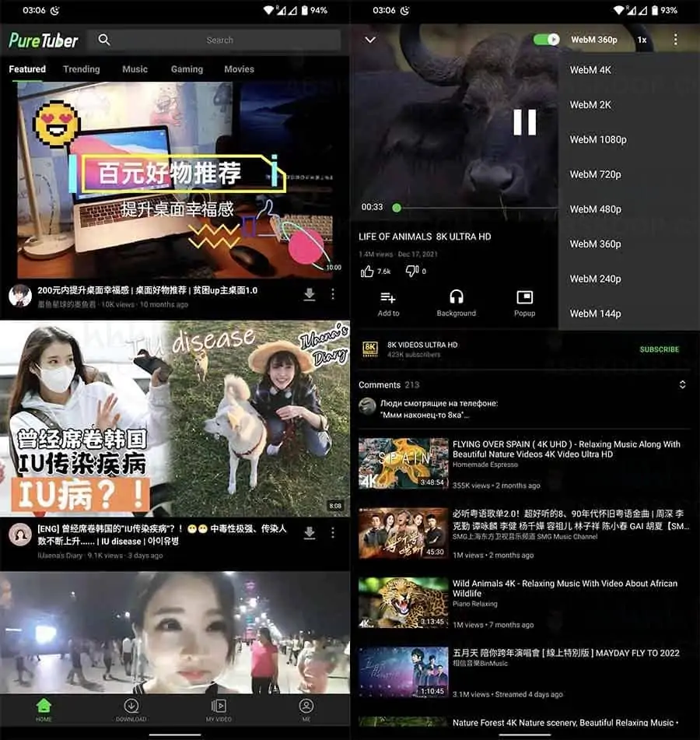
Task: Open the ME profile icon in bottom navigation
Action: (x=305, y=707)
